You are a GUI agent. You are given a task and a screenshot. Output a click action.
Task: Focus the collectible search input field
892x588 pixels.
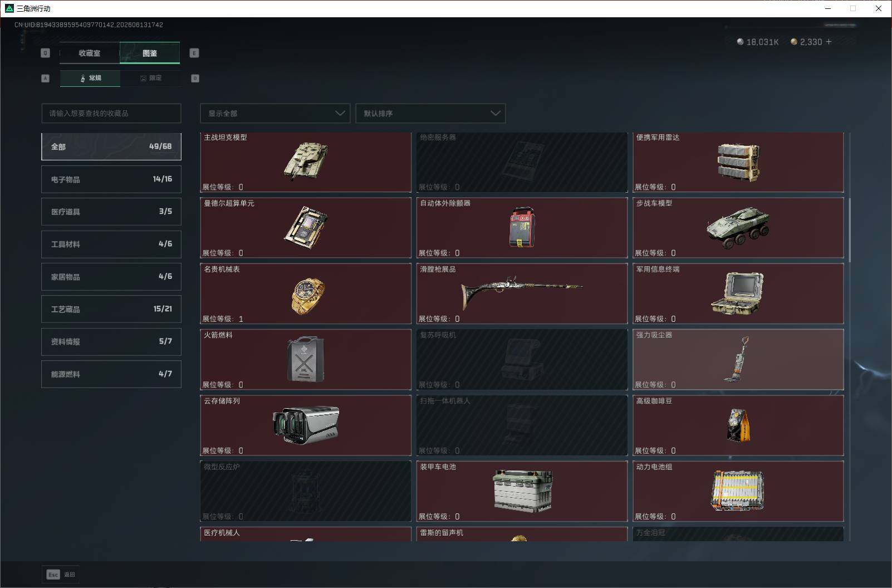click(111, 113)
